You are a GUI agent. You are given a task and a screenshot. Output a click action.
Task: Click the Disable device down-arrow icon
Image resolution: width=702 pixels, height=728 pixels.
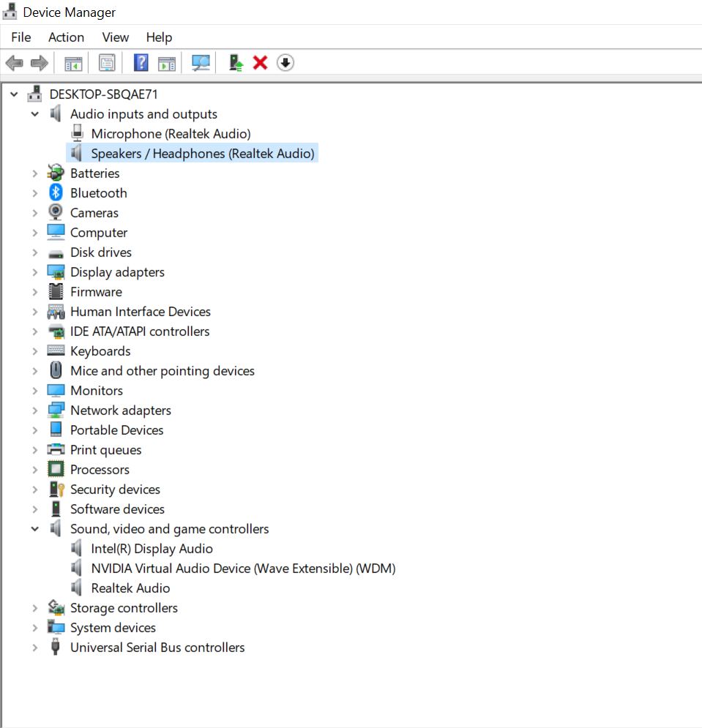coord(285,63)
